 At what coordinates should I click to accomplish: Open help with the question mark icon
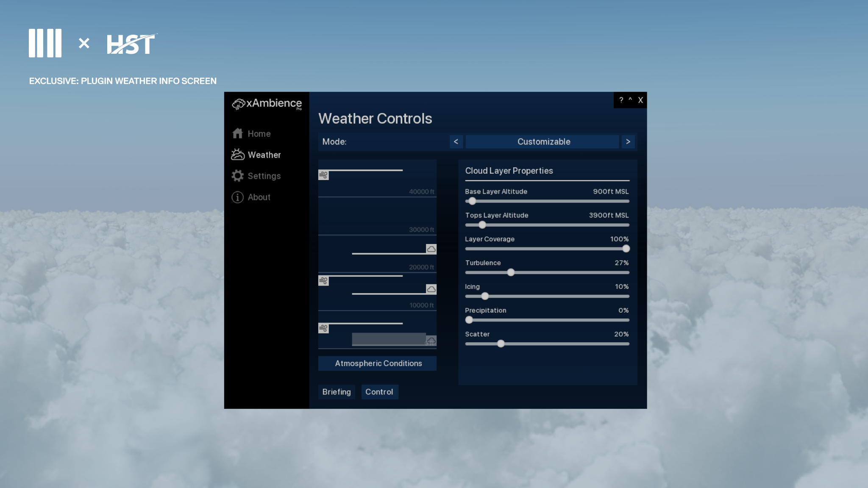click(x=621, y=100)
